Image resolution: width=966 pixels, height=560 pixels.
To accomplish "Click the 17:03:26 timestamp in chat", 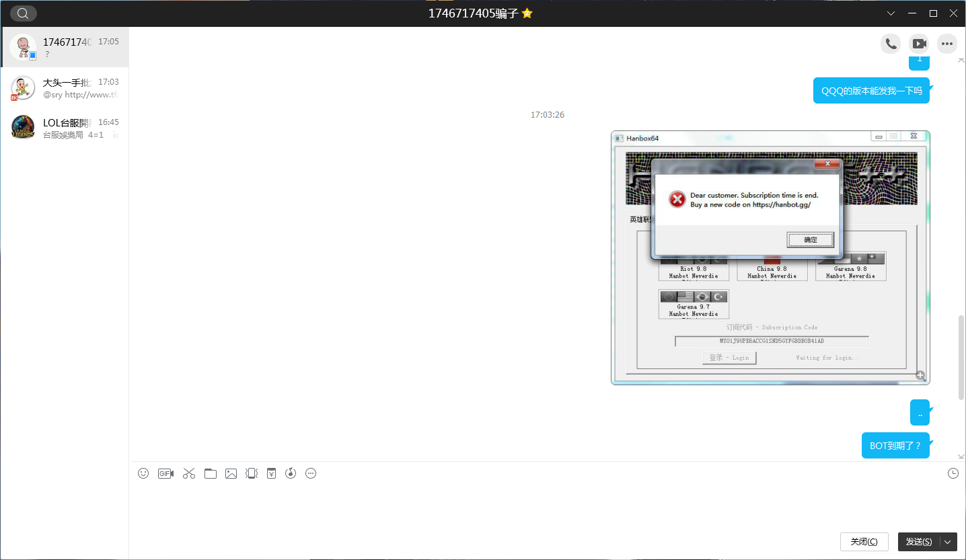I will click(548, 115).
